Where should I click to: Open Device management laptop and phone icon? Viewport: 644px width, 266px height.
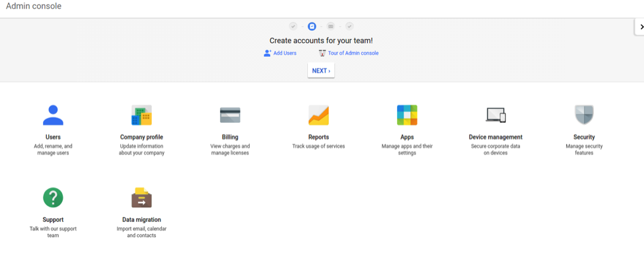[496, 116]
